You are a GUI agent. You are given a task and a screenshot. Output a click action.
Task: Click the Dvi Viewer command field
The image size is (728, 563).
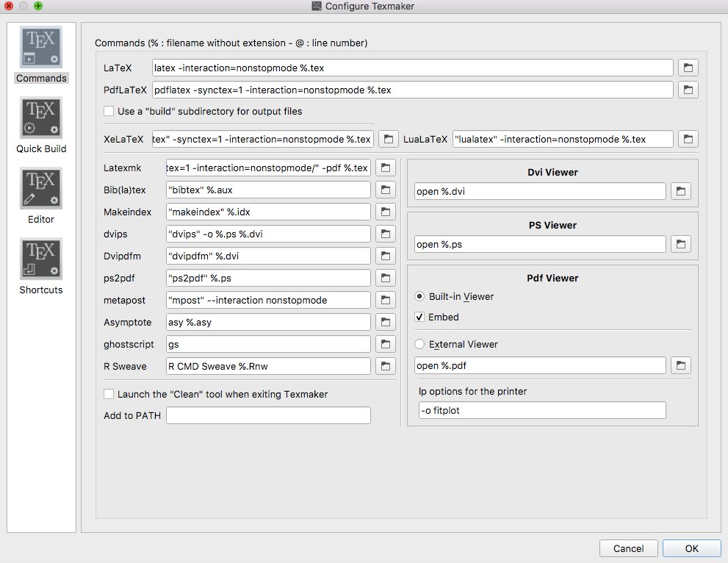pyautogui.click(x=540, y=191)
